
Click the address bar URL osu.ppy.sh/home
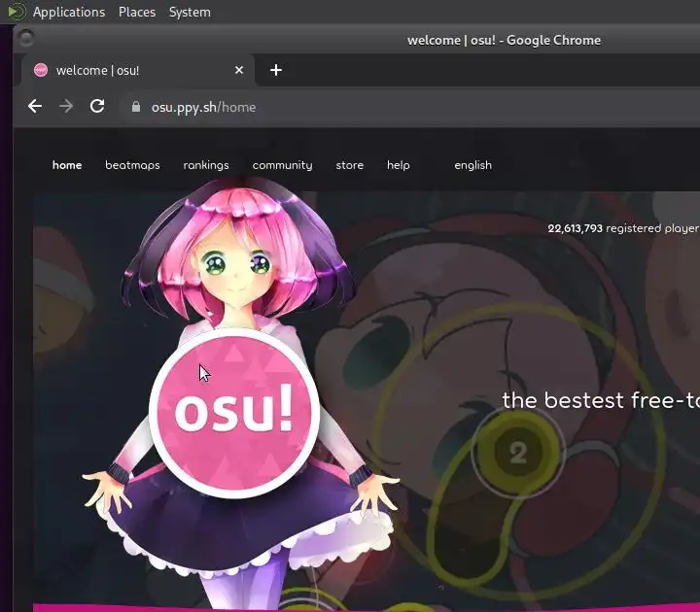point(203,108)
